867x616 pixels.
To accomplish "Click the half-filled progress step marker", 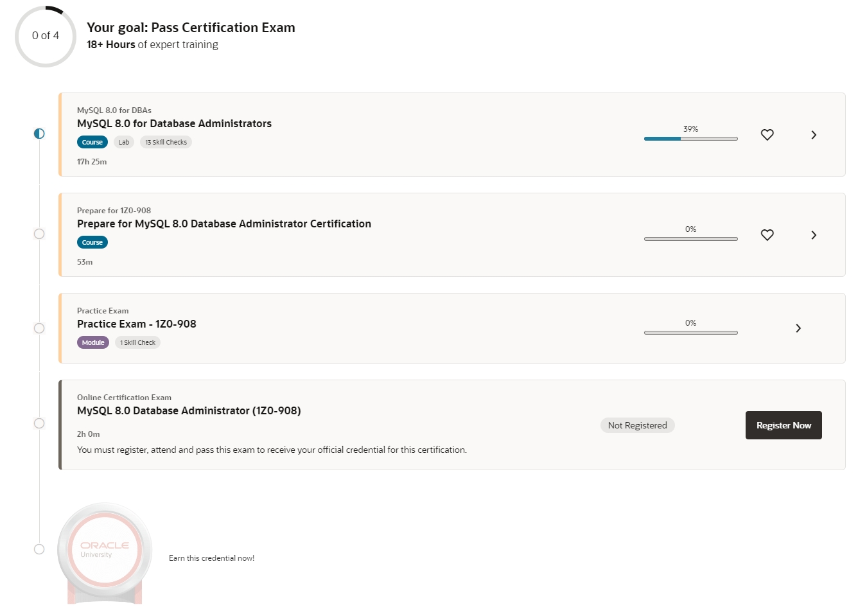I will [x=39, y=134].
